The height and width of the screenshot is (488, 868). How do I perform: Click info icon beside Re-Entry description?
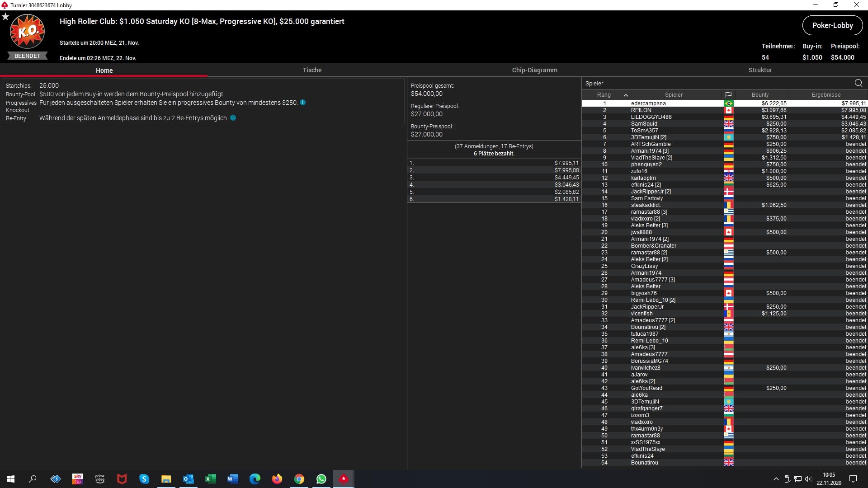tap(233, 118)
